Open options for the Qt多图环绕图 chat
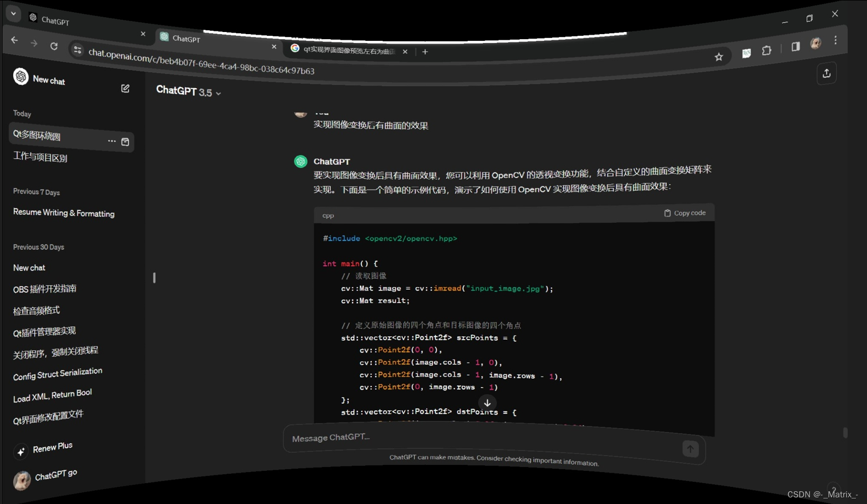Screen dimensions: 867x504 tap(111, 141)
